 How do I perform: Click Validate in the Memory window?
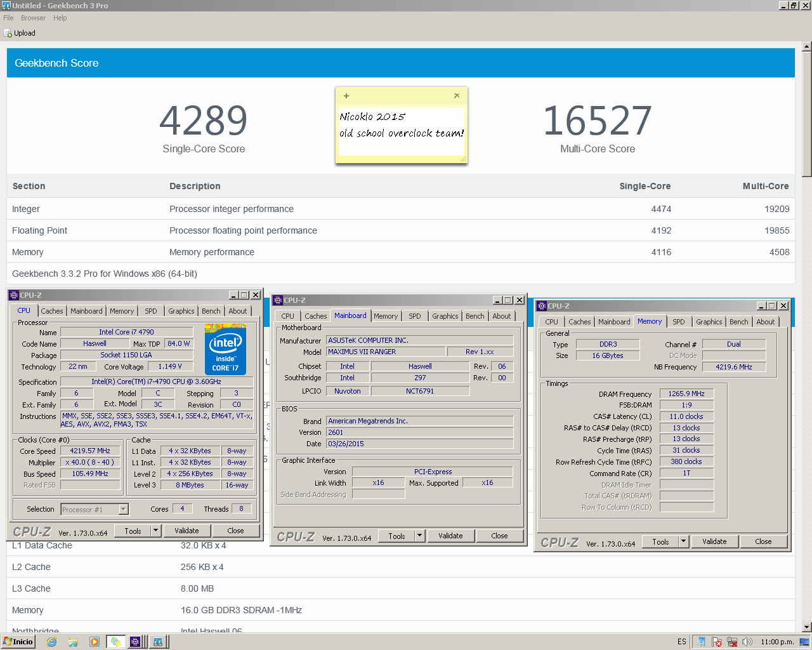714,541
